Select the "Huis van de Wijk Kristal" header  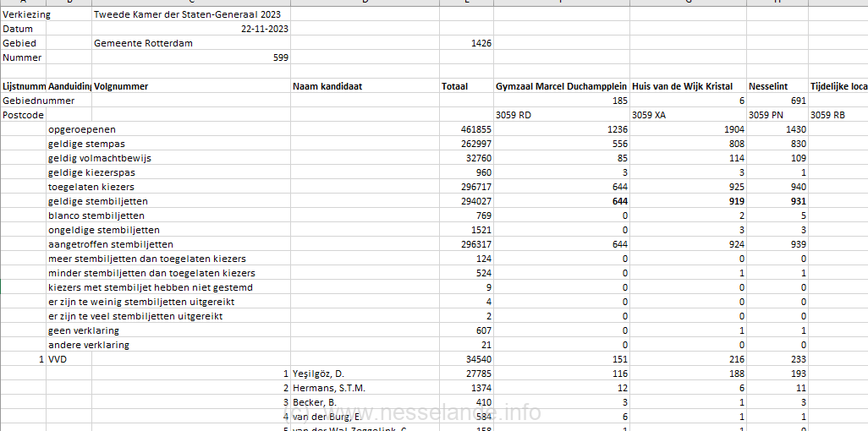coord(682,86)
